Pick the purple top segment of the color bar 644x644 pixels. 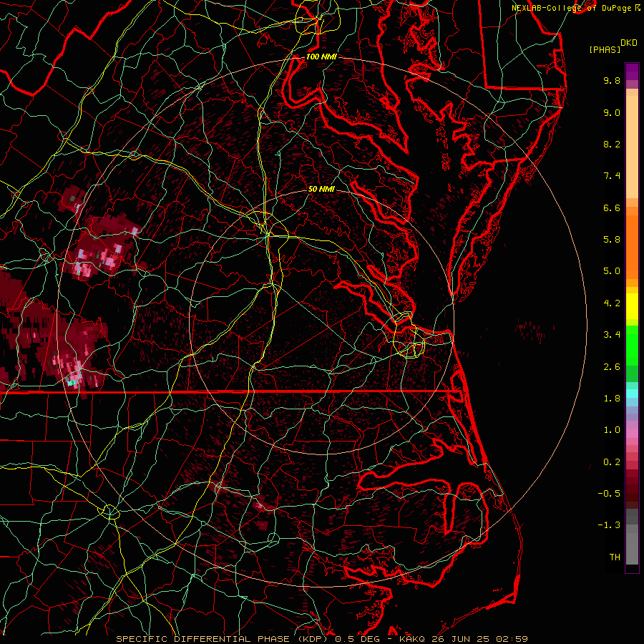(632, 72)
